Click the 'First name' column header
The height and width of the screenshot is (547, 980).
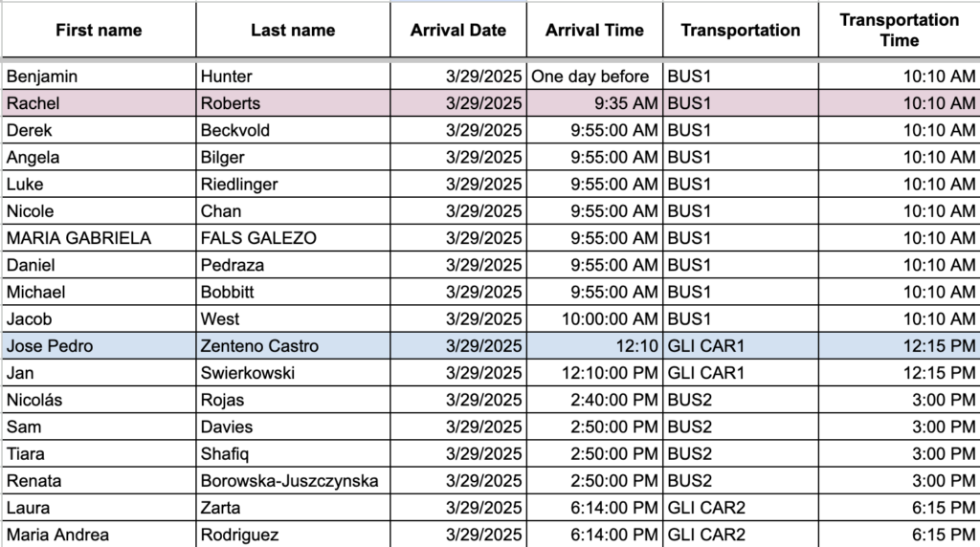coord(99,31)
